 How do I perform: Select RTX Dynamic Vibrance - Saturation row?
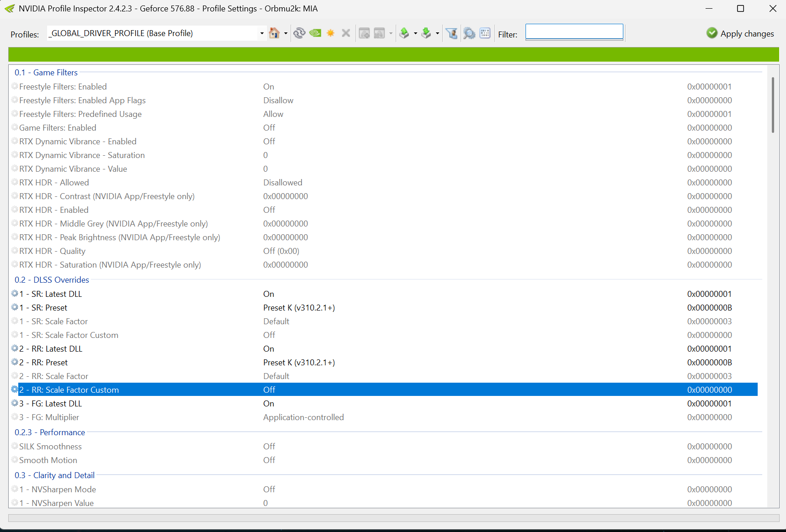(x=384, y=155)
